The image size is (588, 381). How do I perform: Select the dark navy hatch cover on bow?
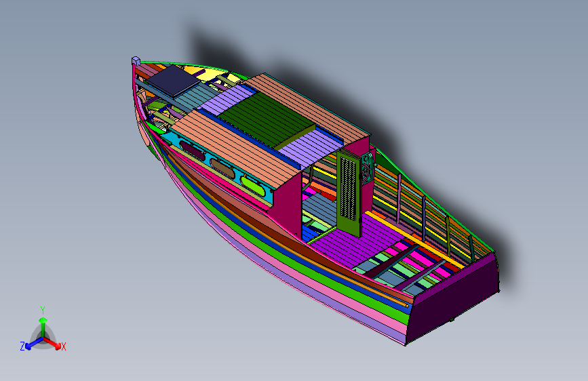(x=172, y=81)
